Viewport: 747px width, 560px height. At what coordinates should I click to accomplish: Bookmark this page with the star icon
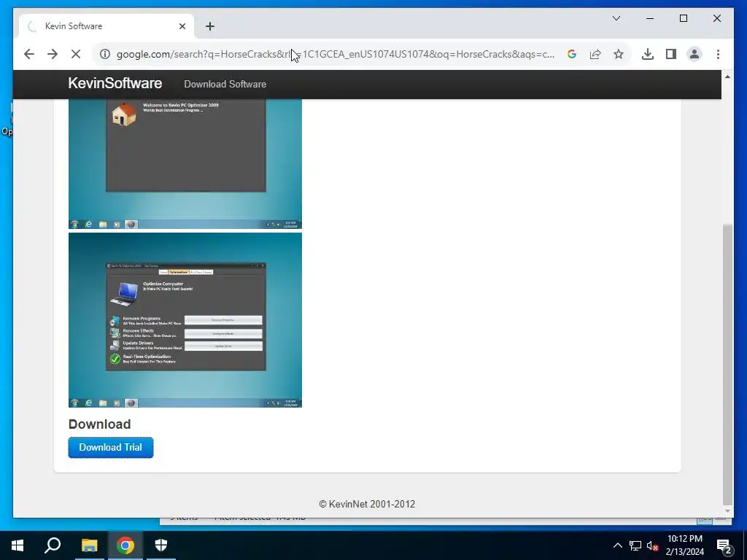click(619, 54)
